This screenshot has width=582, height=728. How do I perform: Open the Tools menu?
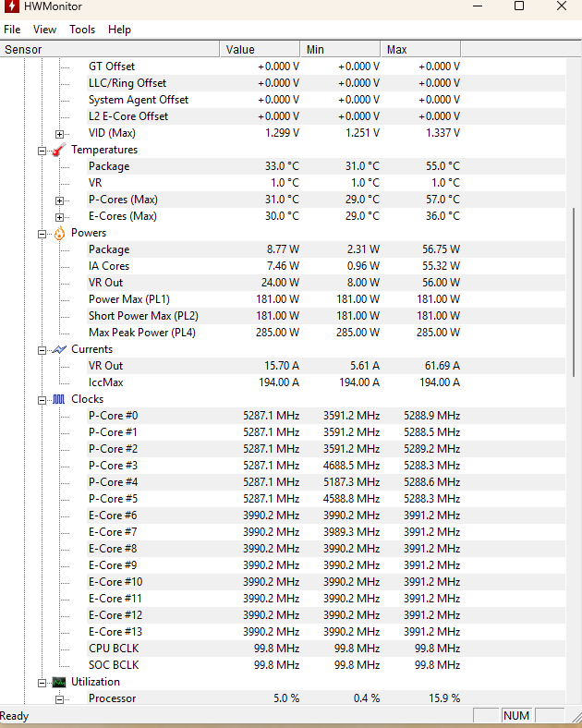click(82, 30)
